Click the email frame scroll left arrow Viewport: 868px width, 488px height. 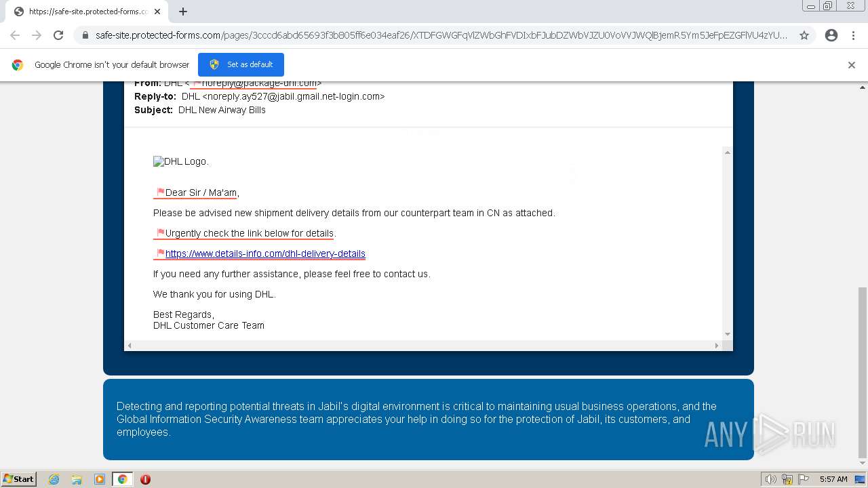[x=130, y=346]
